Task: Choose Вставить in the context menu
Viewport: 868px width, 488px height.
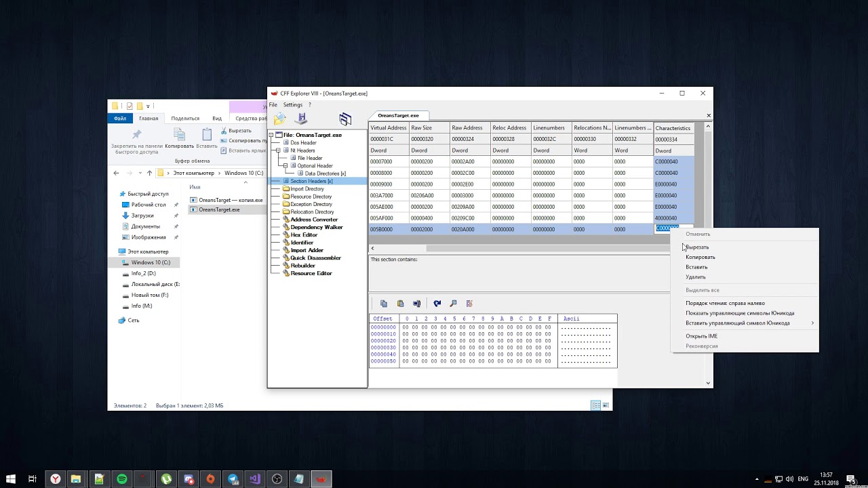Action: (744, 267)
